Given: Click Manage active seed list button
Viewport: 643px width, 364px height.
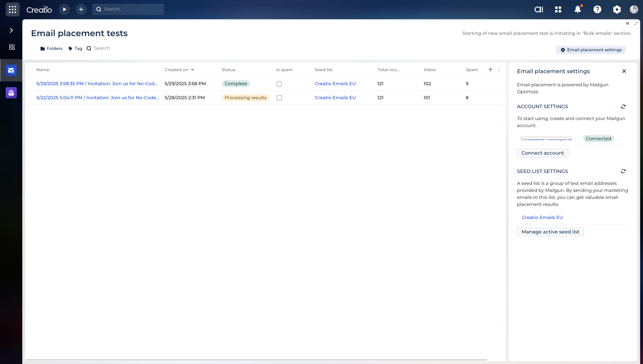Looking at the screenshot, I should (550, 232).
